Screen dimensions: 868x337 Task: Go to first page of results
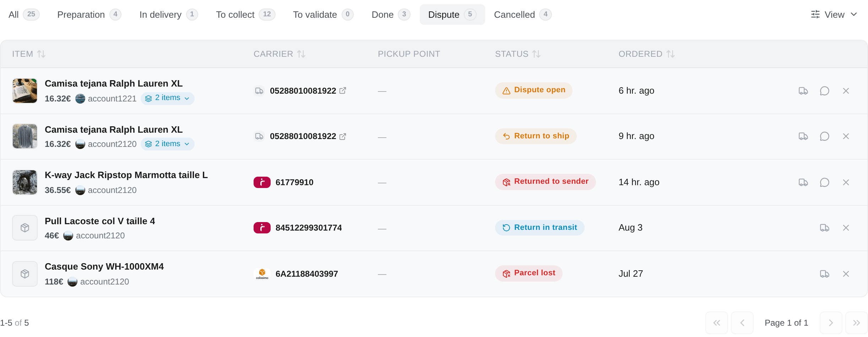(717, 323)
